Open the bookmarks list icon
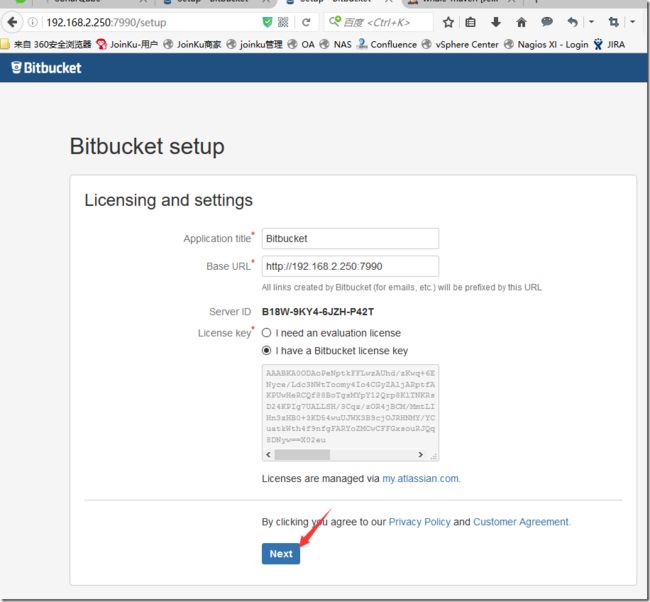 pyautogui.click(x=470, y=22)
